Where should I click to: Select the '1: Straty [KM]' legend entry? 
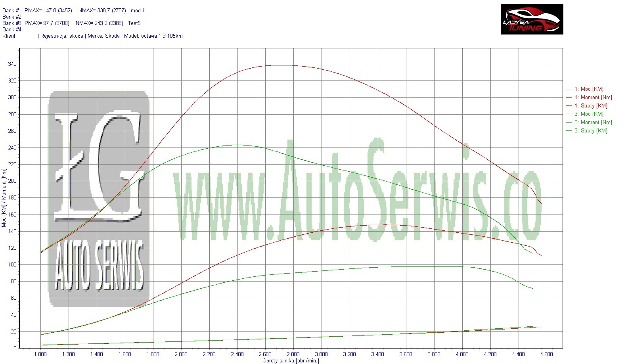tap(591, 106)
